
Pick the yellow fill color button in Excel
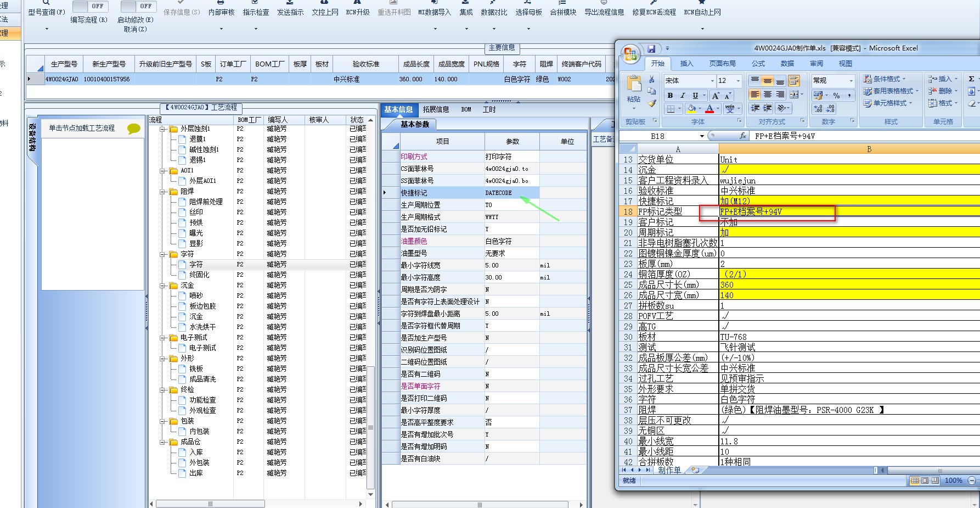691,109
